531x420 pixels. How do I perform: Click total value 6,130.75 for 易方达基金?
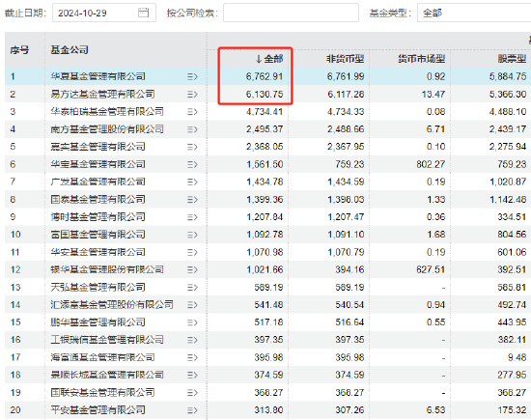pyautogui.click(x=265, y=95)
